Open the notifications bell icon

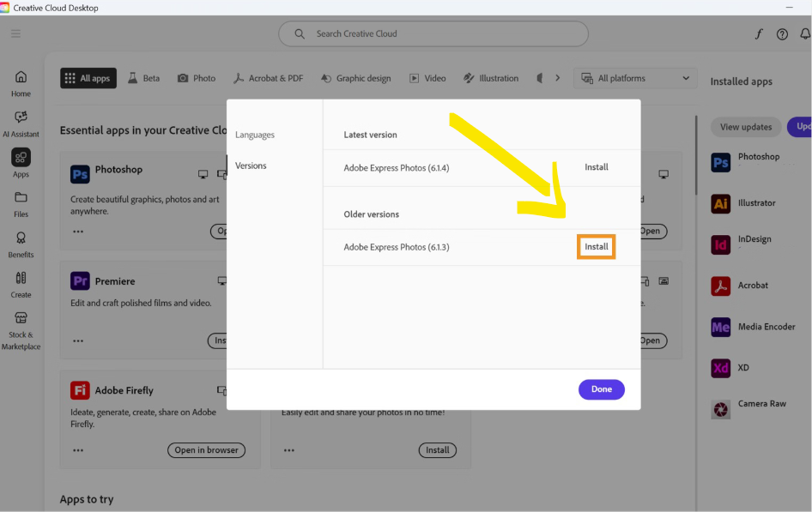pyautogui.click(x=805, y=34)
